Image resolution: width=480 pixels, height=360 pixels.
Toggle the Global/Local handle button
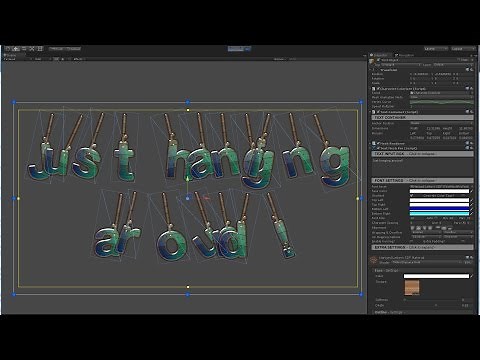73,49
